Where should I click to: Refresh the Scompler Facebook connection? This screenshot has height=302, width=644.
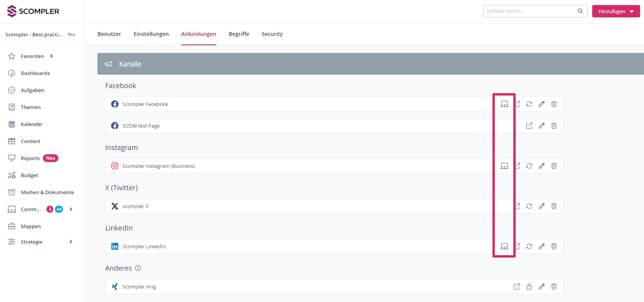[529, 104]
